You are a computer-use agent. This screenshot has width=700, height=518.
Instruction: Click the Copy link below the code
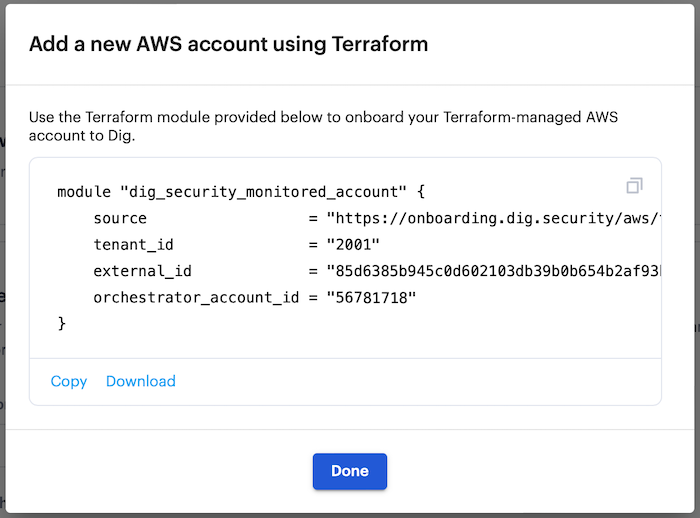click(69, 381)
